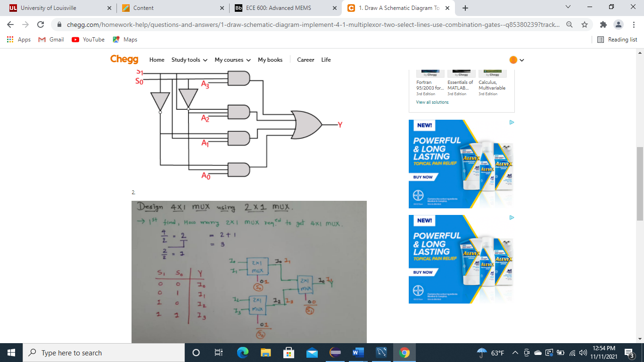Screen dimensions: 644x362
Task: Click the Chegg logo
Action: [x=123, y=59]
